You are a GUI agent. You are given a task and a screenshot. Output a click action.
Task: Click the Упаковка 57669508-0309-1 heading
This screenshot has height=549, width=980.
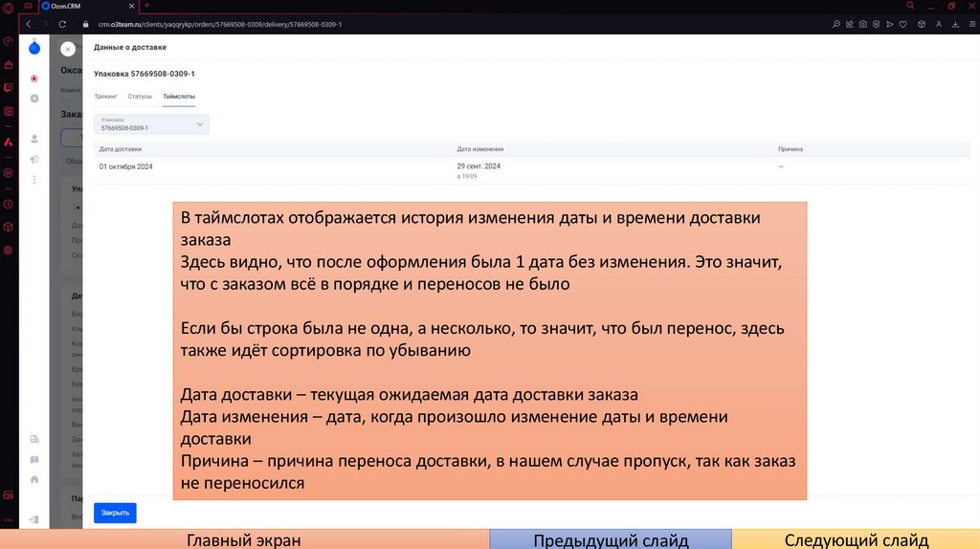point(145,74)
